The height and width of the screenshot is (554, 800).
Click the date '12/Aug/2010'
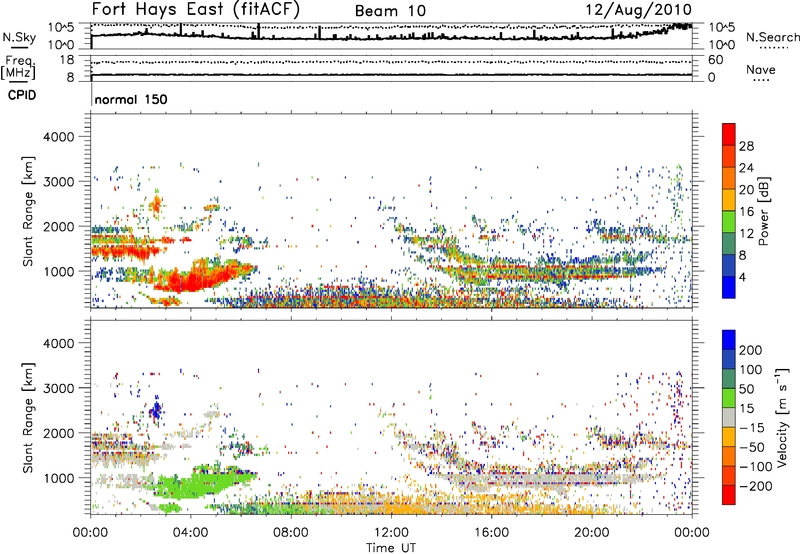point(638,10)
